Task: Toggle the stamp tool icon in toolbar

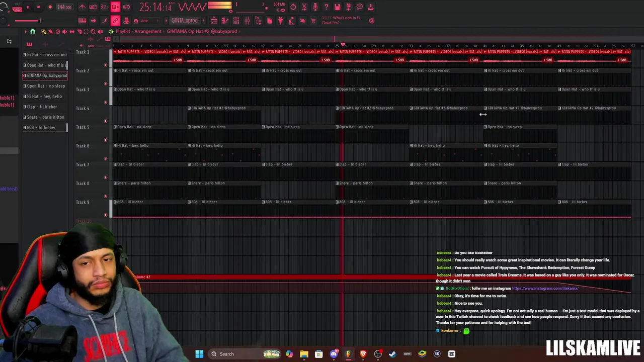Action: (x=126, y=21)
